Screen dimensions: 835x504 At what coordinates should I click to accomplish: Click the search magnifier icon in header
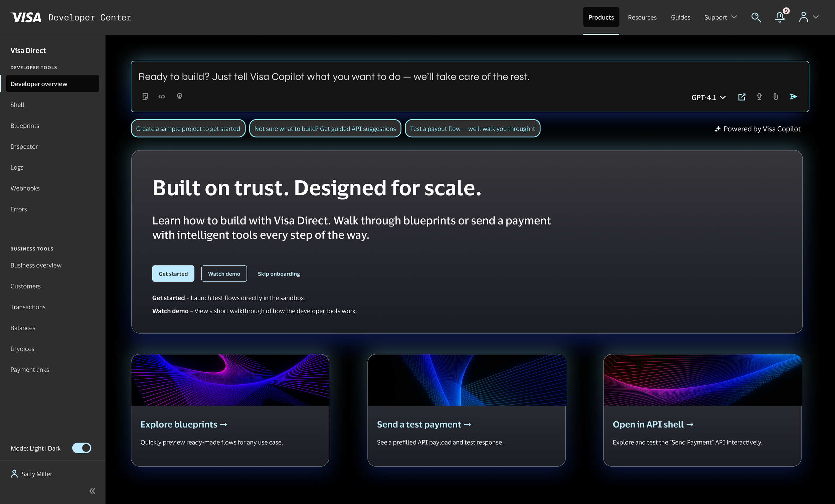pyautogui.click(x=756, y=17)
